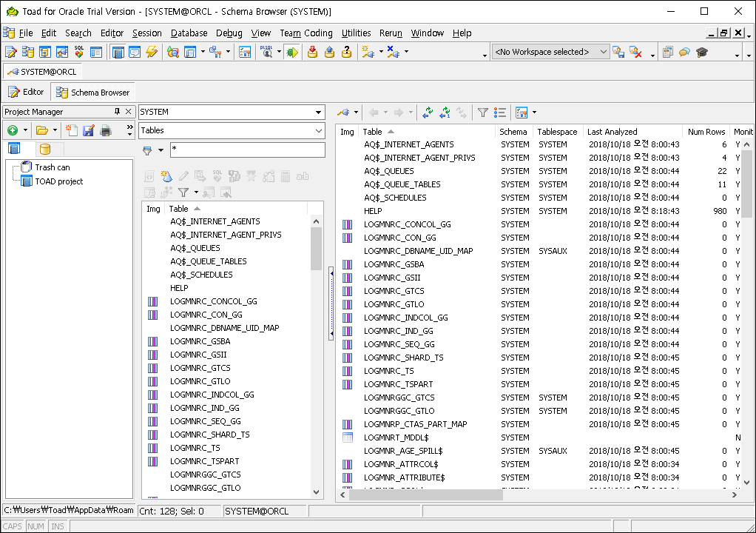Click the save project icon in Project Manager

(x=89, y=130)
